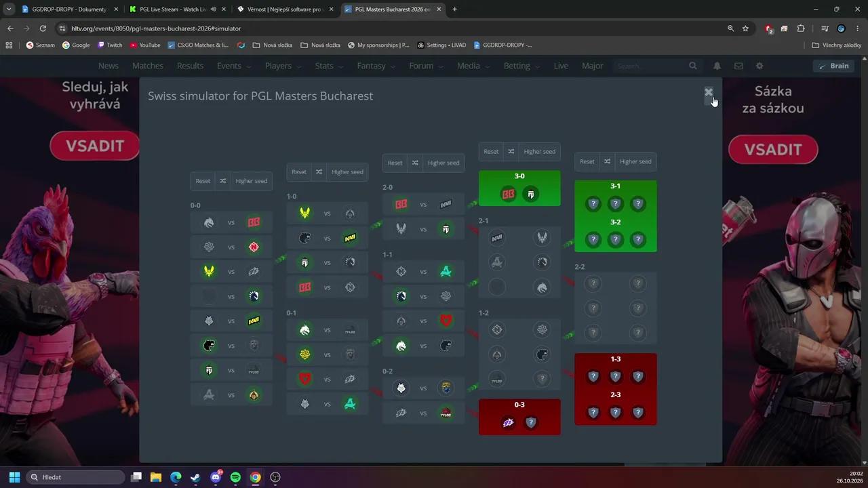Open the Results page
This screenshot has width=868, height=488.
tap(190, 66)
